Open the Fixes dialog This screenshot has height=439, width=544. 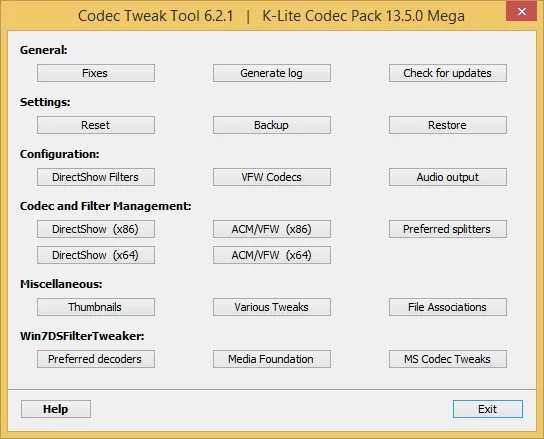click(96, 73)
